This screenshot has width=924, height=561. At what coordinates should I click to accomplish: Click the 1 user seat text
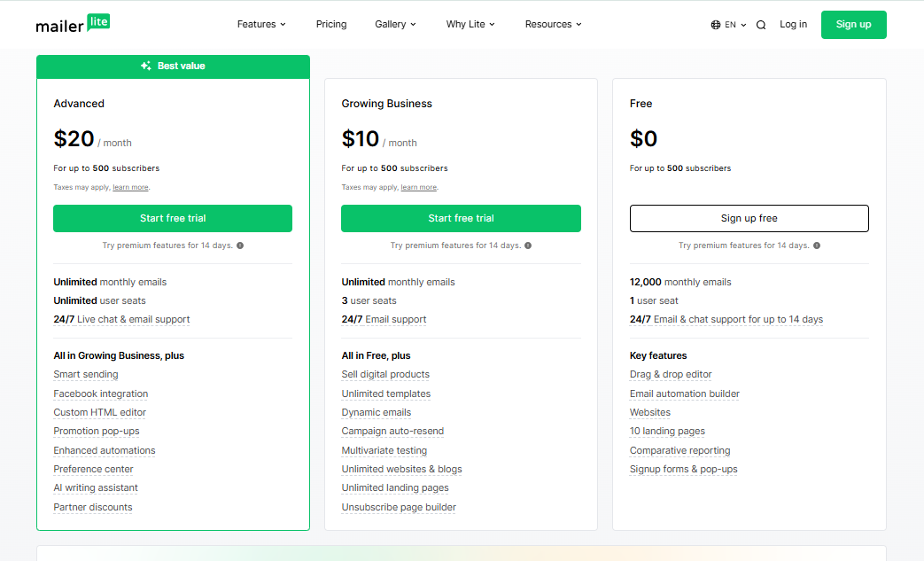654,300
